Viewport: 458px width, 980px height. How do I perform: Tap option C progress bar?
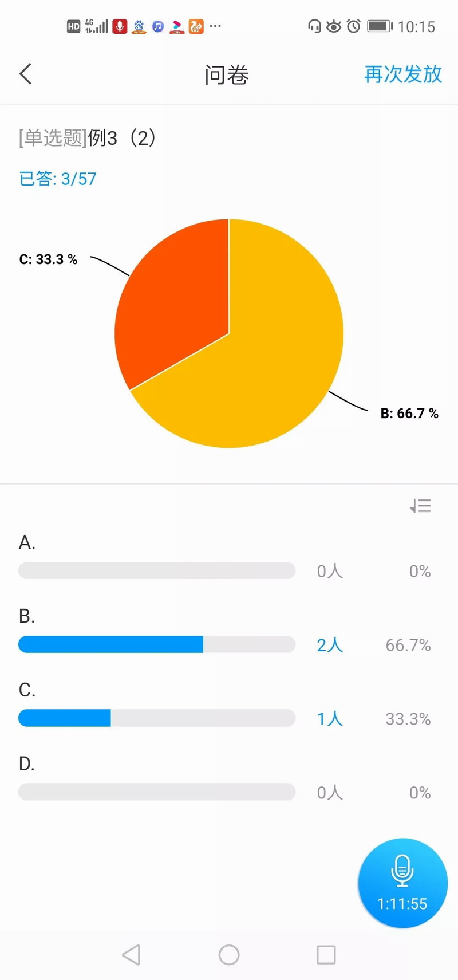click(x=157, y=718)
